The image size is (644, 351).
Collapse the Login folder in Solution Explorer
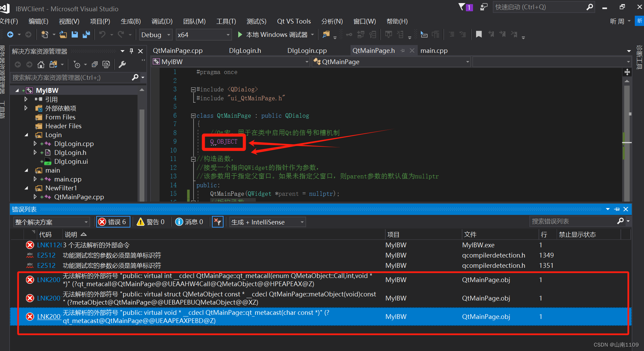[x=26, y=135]
